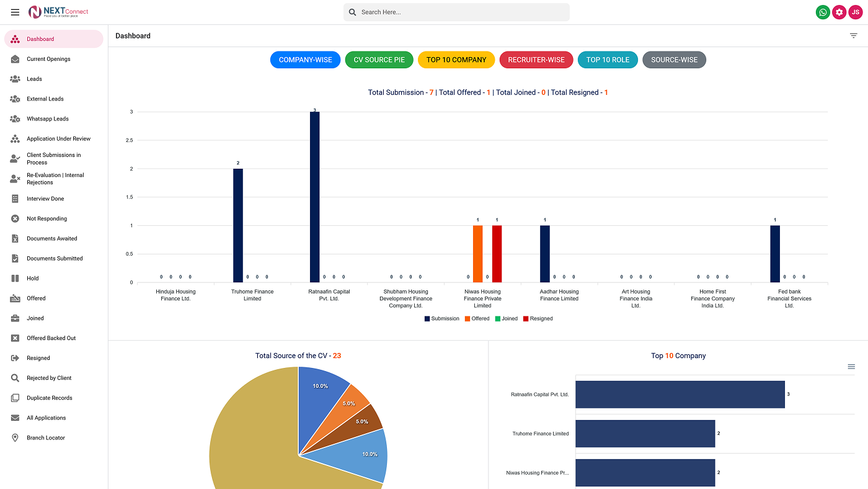Open Current Openings menu item
This screenshot has height=489, width=868.
tap(54, 59)
